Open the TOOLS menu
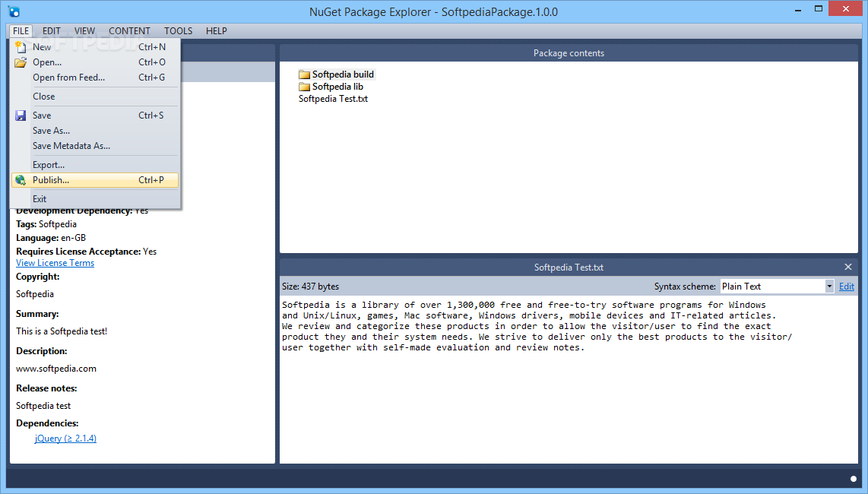The image size is (868, 494). tap(179, 31)
